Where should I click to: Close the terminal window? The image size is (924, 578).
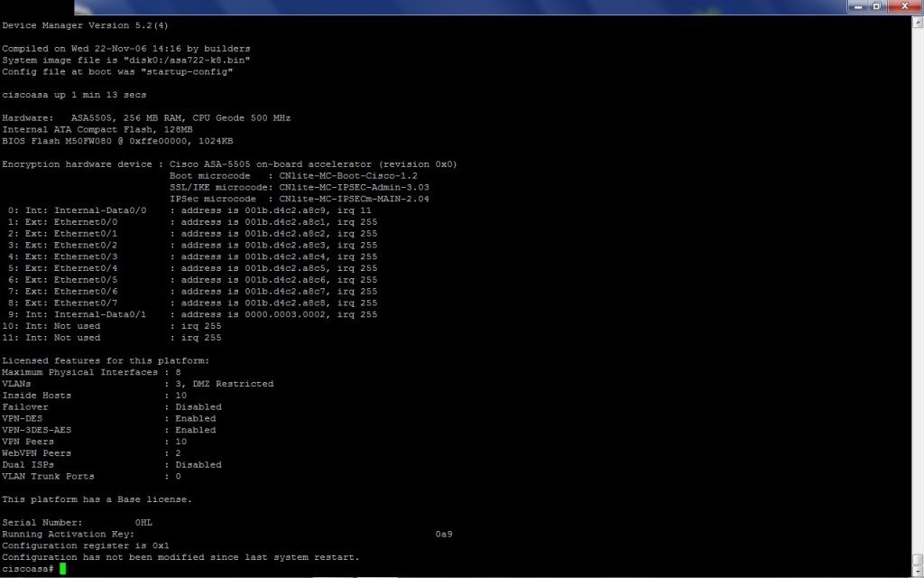pyautogui.click(x=904, y=6)
